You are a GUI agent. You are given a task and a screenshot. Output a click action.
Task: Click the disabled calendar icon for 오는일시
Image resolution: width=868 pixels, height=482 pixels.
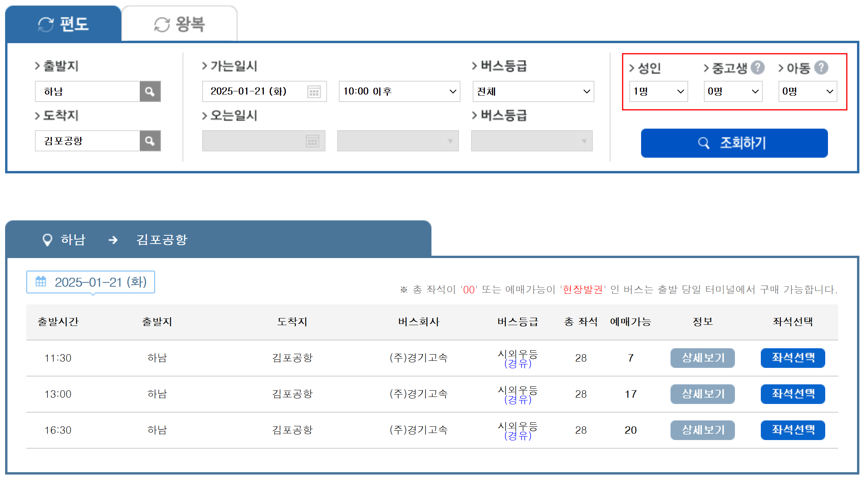click(312, 141)
